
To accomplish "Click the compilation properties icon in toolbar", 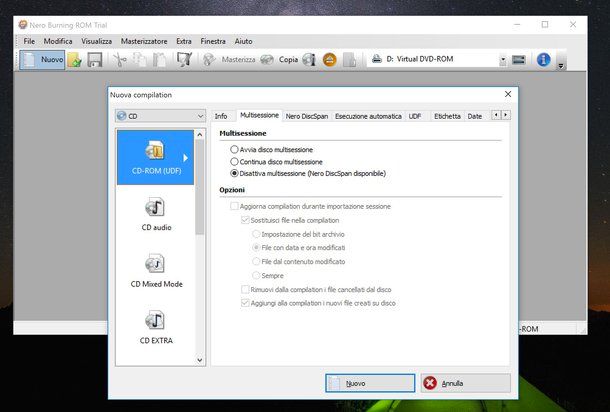I will coord(184,60).
